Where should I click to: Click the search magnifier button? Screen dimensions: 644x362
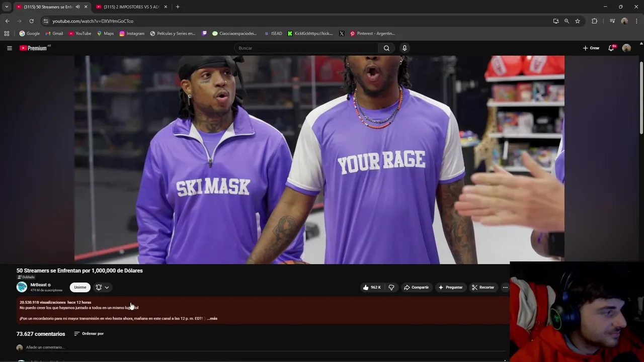click(386, 48)
